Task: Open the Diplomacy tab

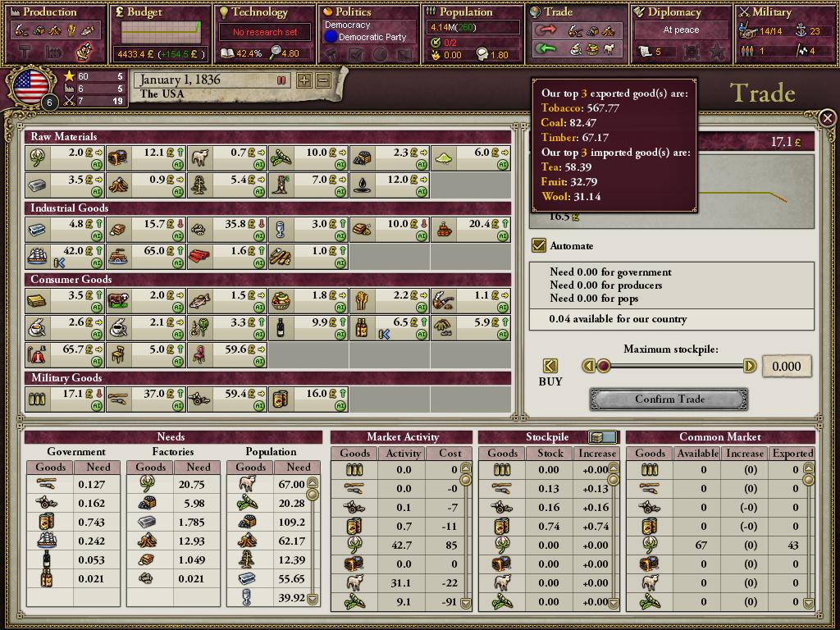Action: (x=681, y=12)
